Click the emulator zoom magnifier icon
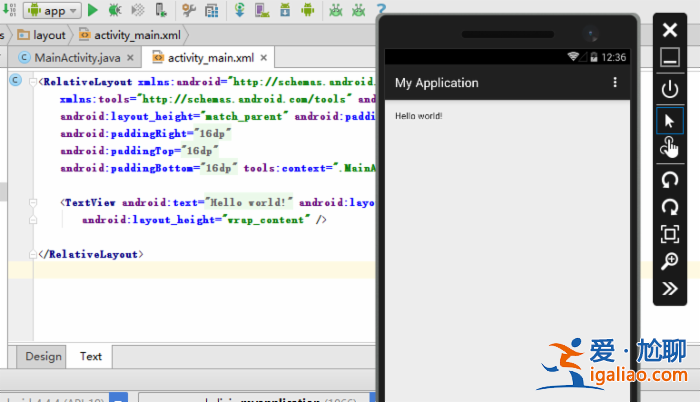700x402 pixels. 670,262
